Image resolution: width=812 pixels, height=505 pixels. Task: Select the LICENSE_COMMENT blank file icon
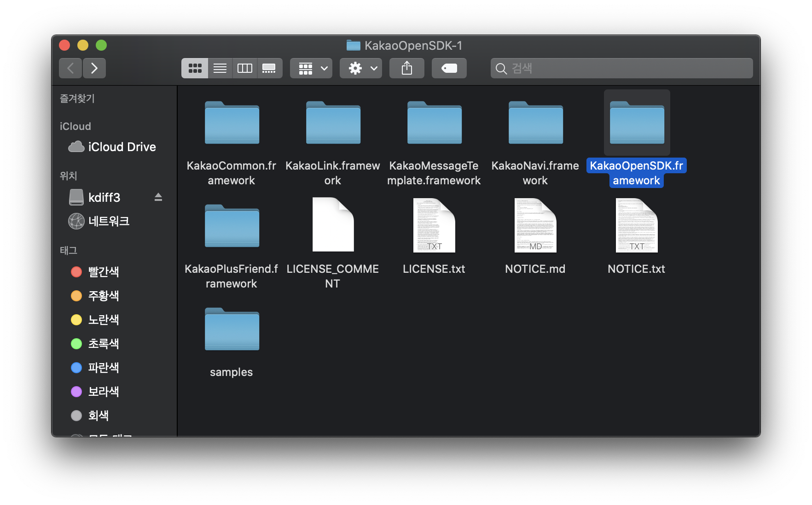[333, 225]
